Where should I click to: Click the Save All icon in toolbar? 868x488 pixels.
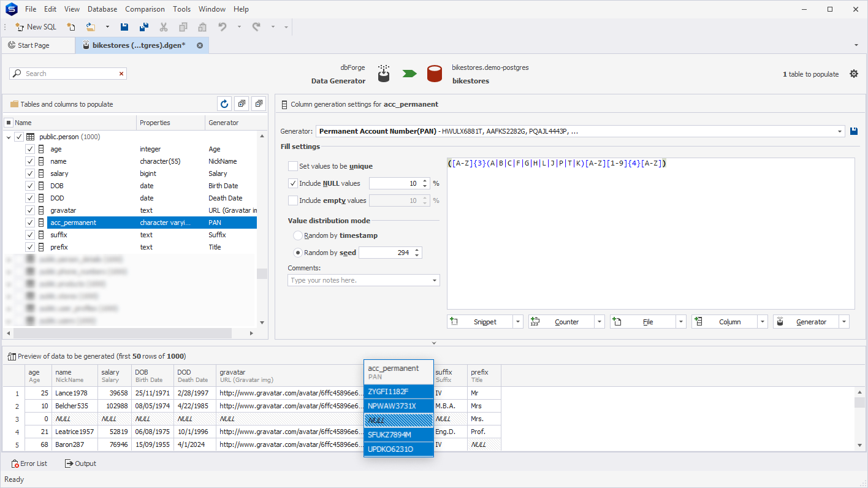click(144, 27)
